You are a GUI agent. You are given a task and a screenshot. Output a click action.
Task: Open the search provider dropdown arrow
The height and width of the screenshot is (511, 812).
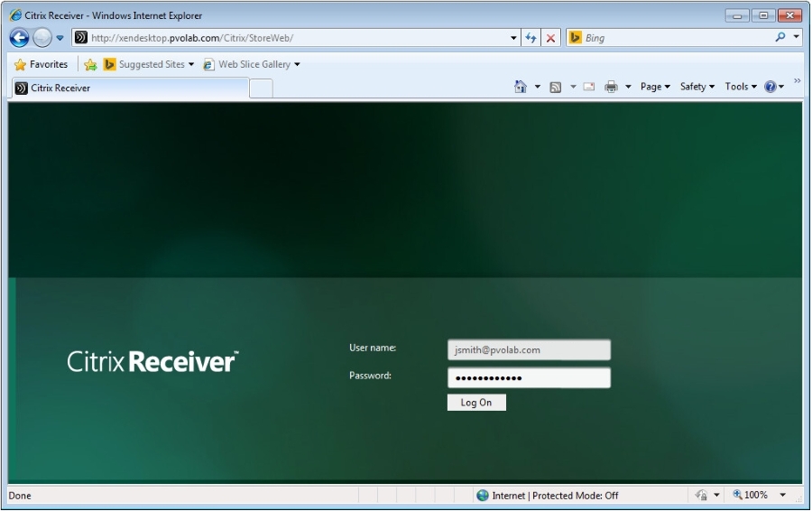pos(796,37)
